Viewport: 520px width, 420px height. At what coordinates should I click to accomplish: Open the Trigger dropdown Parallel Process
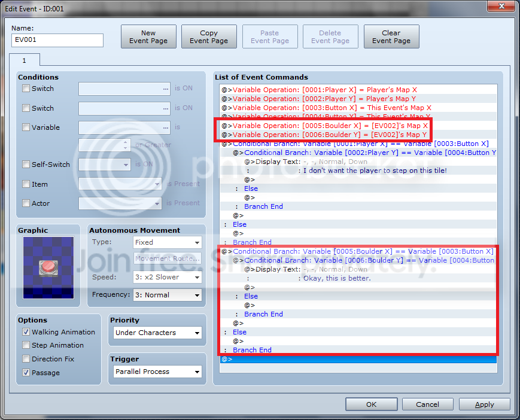pos(157,372)
